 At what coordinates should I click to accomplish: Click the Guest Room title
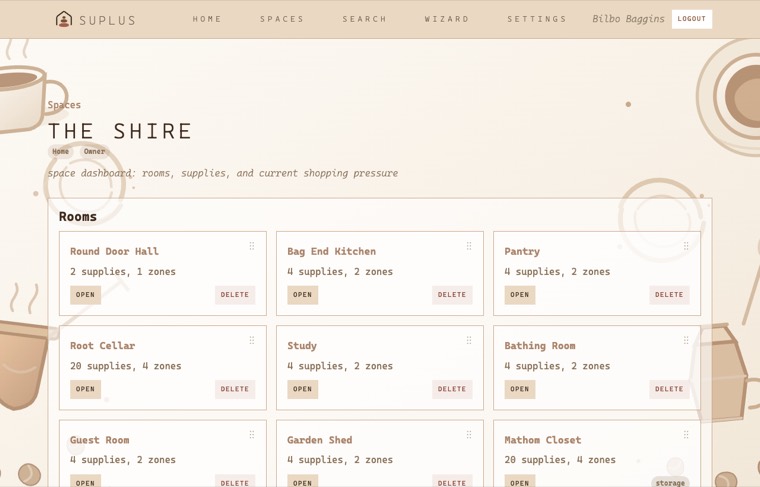(x=99, y=440)
